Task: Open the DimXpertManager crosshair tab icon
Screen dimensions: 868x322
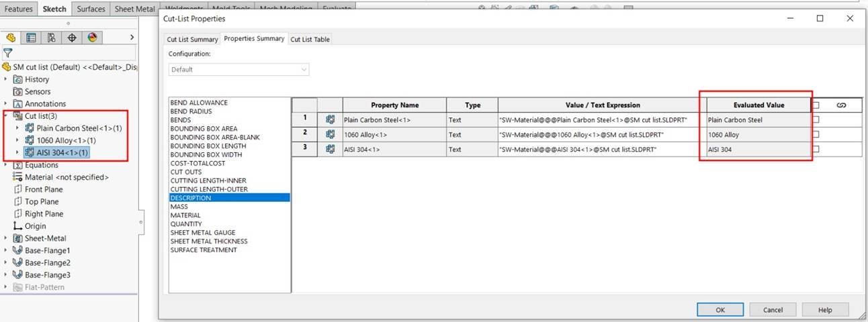Action: click(x=72, y=38)
